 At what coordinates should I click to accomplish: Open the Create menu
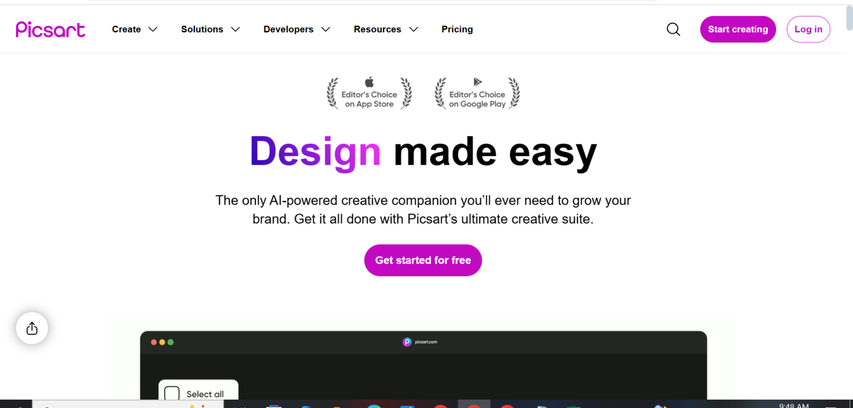[x=126, y=29]
